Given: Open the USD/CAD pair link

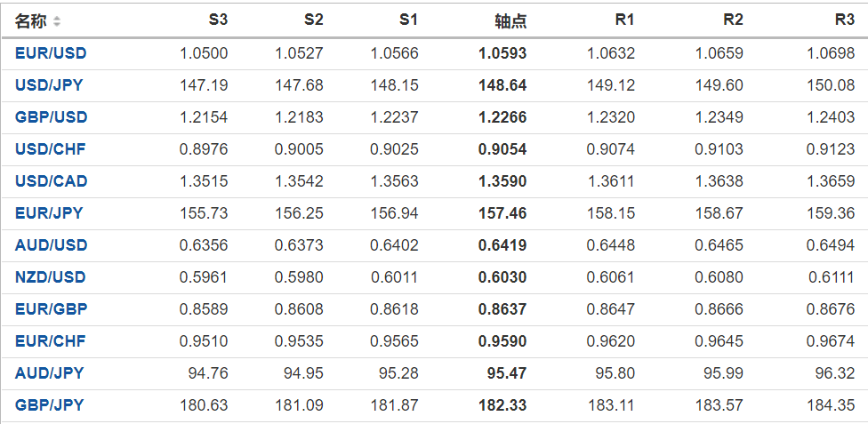Looking at the screenshot, I should [51, 181].
